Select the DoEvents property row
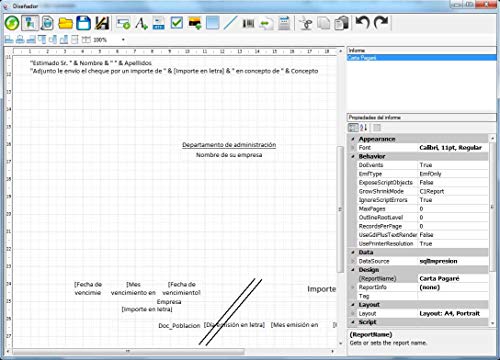 point(423,165)
